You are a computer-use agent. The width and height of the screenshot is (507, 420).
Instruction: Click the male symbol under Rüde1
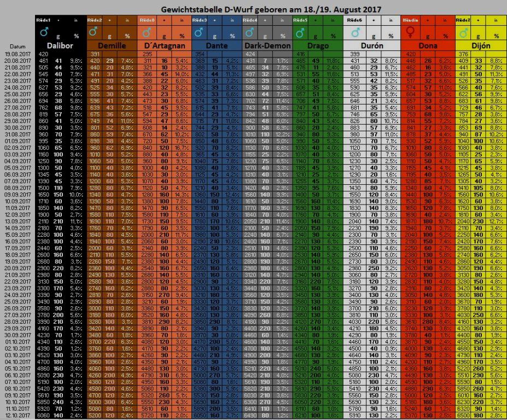pyautogui.click(x=44, y=32)
